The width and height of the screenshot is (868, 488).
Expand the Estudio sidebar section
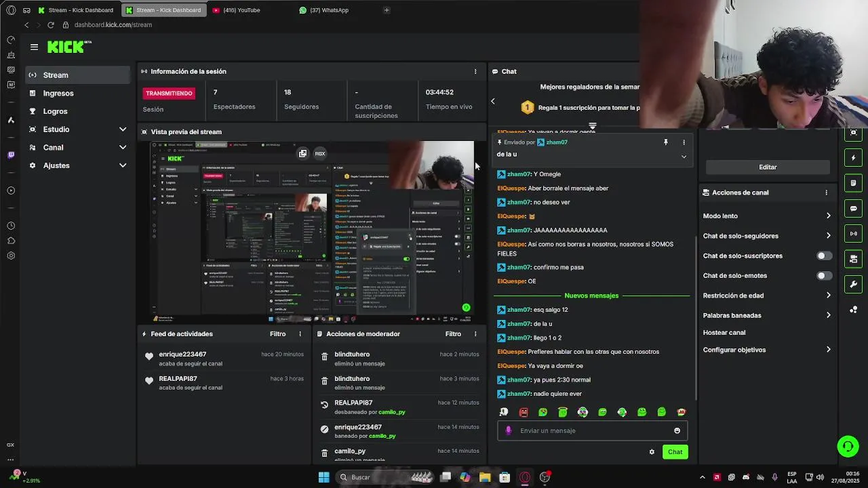123,129
